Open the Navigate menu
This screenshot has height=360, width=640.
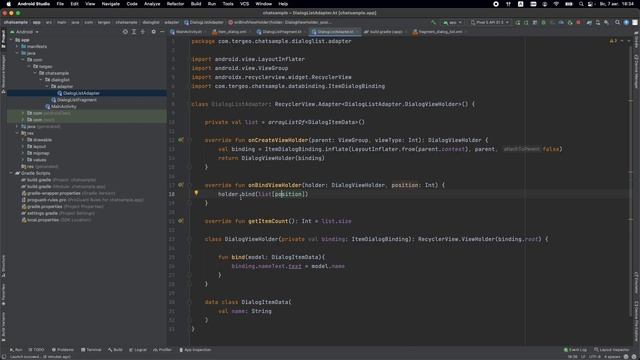pyautogui.click(x=111, y=4)
